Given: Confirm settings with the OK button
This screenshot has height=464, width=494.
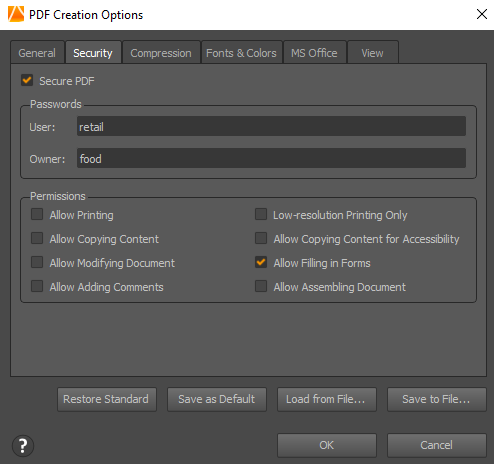Looking at the screenshot, I should tap(327, 445).
